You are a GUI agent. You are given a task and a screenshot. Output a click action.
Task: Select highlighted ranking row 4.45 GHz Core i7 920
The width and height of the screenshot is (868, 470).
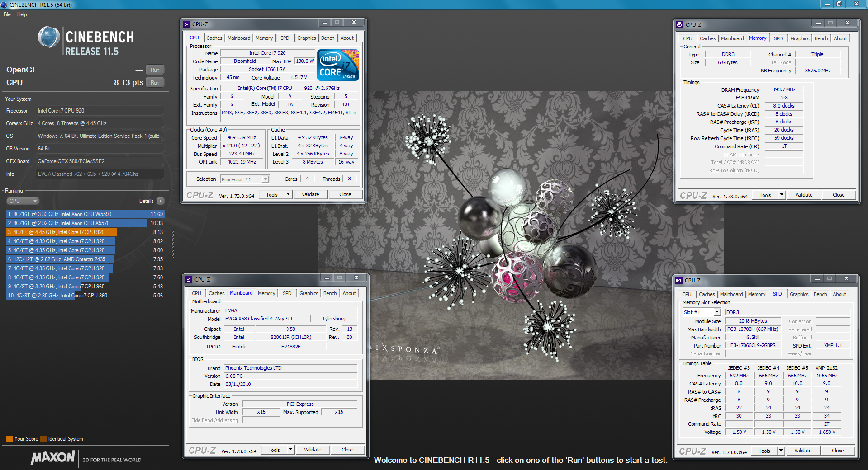(x=85, y=232)
